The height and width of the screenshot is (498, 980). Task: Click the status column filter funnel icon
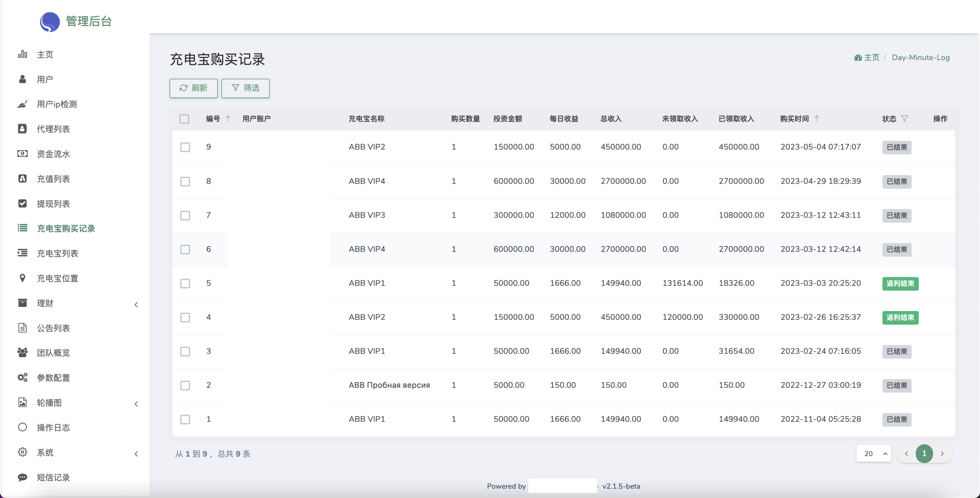905,119
